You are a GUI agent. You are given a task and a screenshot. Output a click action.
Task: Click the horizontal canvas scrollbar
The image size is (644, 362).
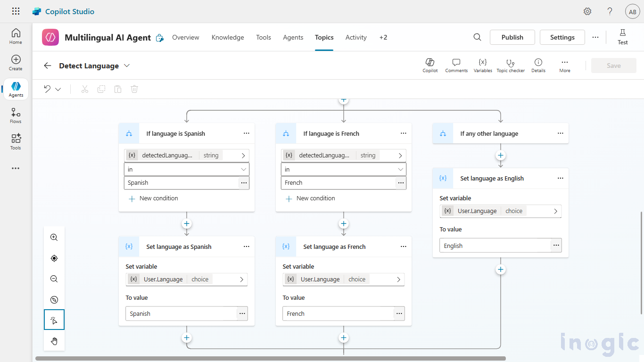(270, 359)
